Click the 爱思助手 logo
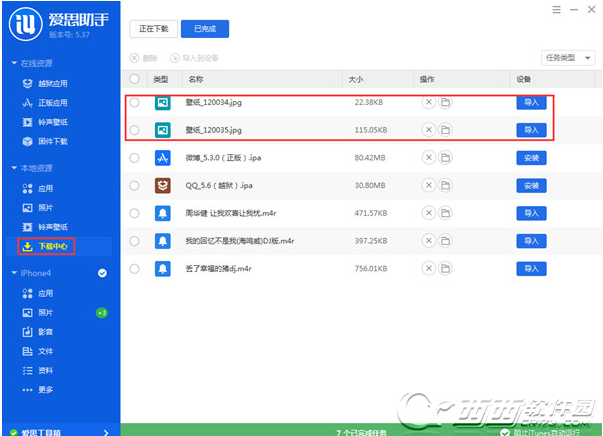The width and height of the screenshot is (603, 436). click(x=26, y=24)
